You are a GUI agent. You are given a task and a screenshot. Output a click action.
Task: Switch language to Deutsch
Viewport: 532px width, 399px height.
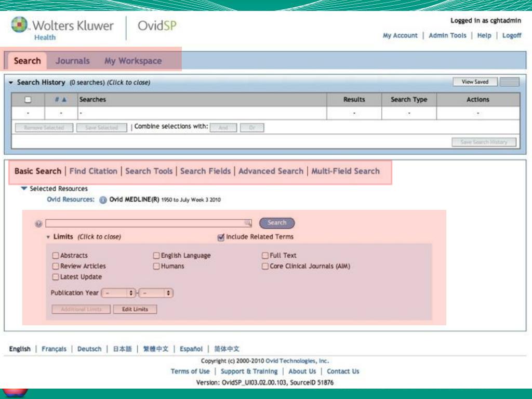[x=89, y=349]
